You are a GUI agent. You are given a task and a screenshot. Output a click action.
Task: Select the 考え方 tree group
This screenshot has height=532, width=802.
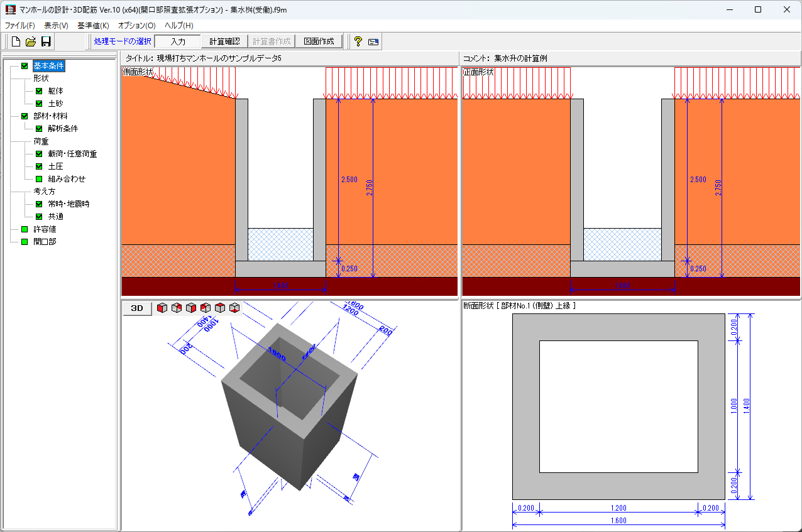click(45, 192)
